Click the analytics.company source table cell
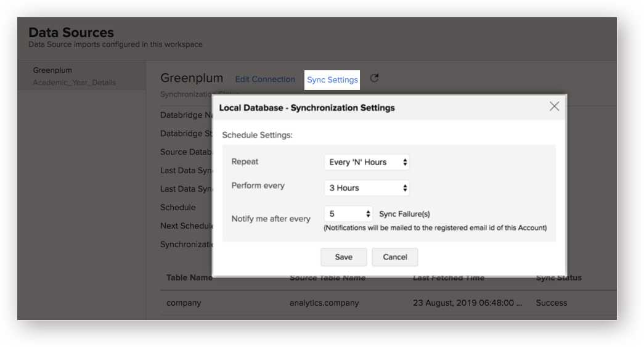Image resolution: width=644 pixels, height=347 pixels. pyautogui.click(x=324, y=303)
